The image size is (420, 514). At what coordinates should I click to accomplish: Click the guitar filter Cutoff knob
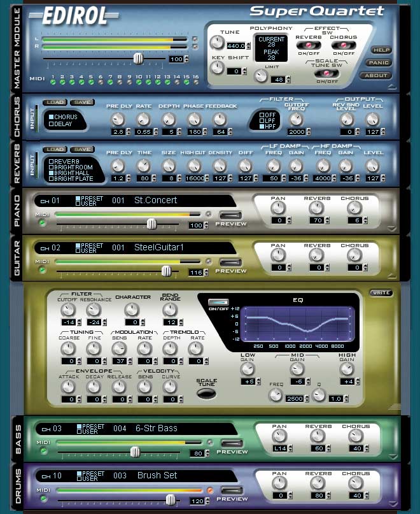point(68,310)
